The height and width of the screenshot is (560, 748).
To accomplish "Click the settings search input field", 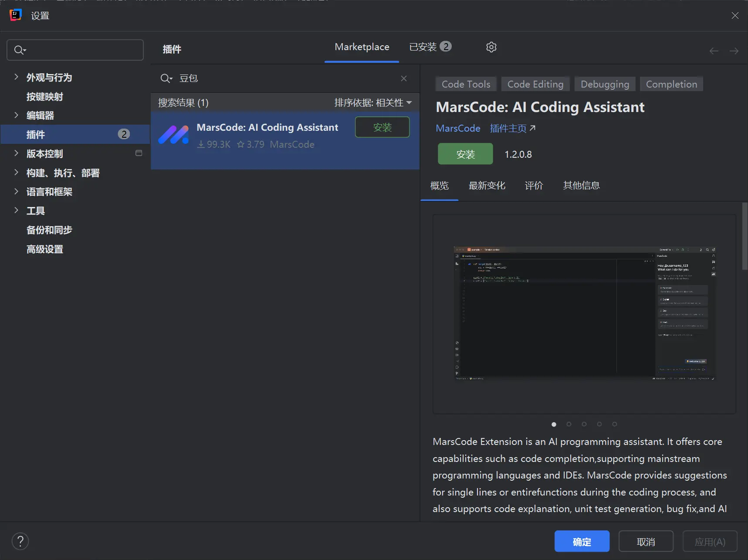I will (75, 50).
